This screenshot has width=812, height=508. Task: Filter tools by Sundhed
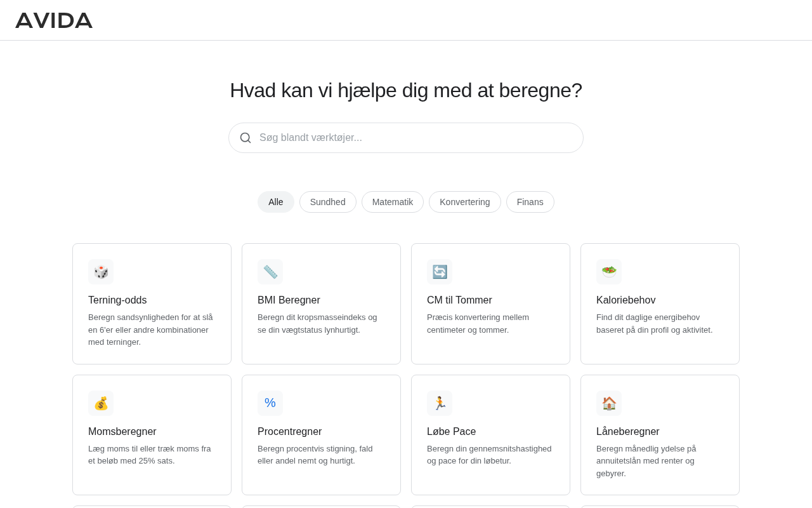pyautogui.click(x=328, y=202)
